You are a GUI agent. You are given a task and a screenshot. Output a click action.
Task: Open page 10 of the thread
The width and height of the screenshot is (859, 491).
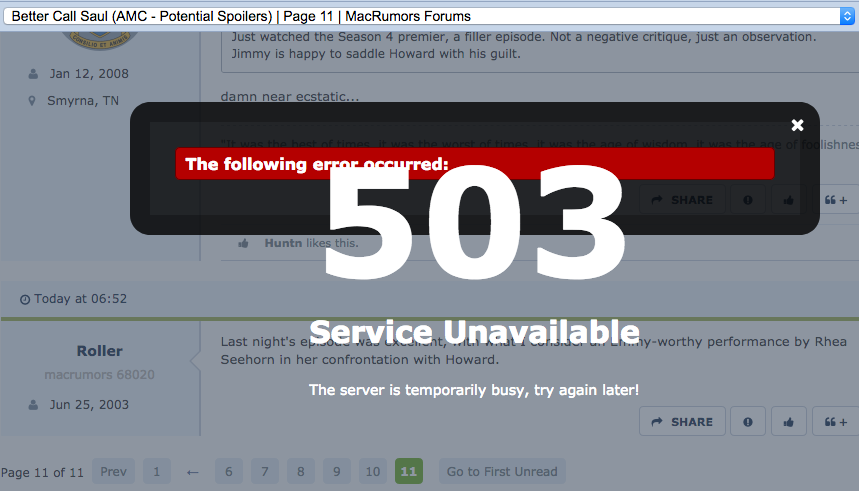(x=373, y=471)
